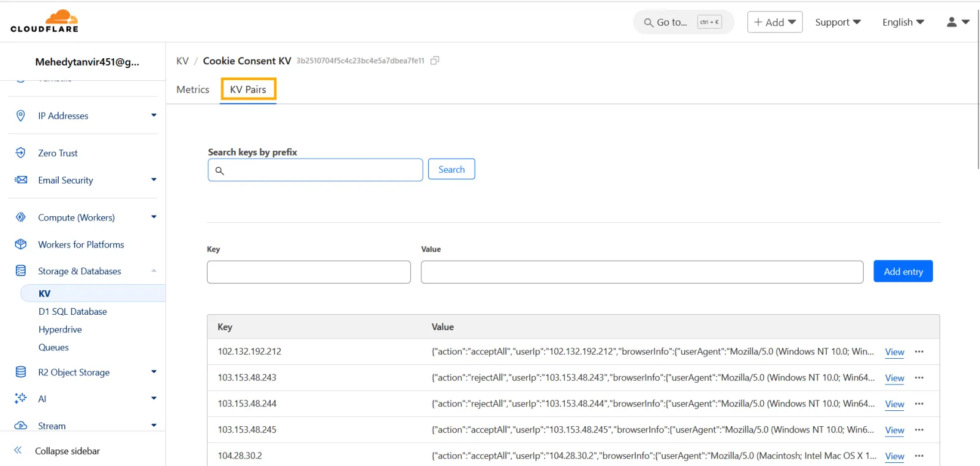This screenshot has height=466, width=980.
Task: View the value for 102.132.192.212
Action: pos(895,352)
